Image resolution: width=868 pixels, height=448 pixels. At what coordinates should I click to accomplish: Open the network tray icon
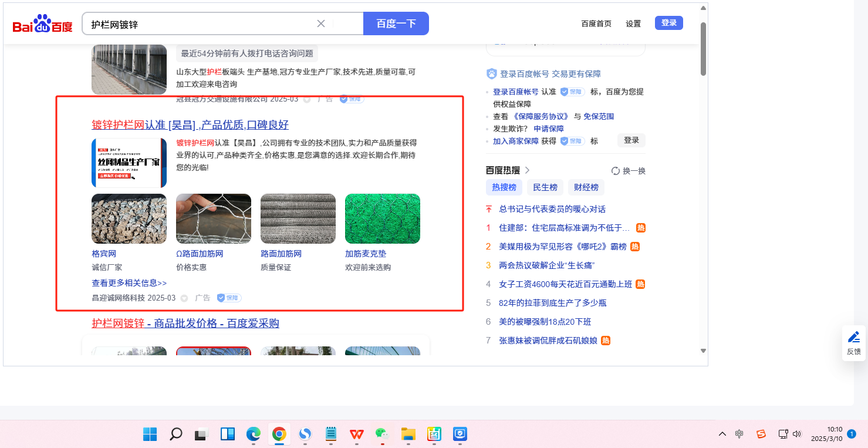click(x=783, y=434)
